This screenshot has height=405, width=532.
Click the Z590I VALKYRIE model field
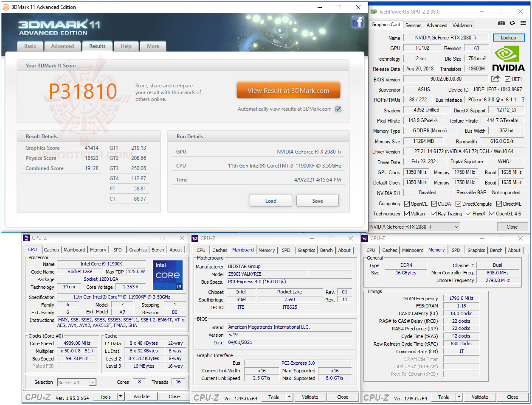point(267,274)
